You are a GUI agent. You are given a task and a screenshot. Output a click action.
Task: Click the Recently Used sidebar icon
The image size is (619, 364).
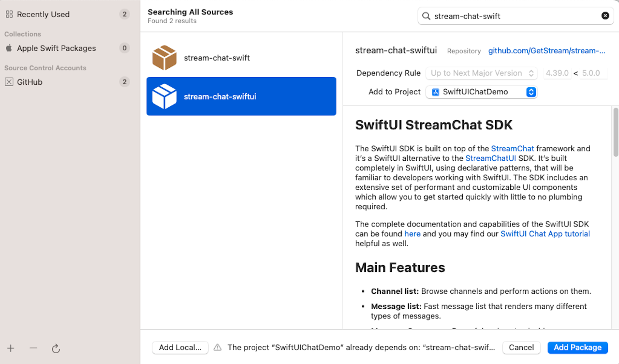click(9, 14)
